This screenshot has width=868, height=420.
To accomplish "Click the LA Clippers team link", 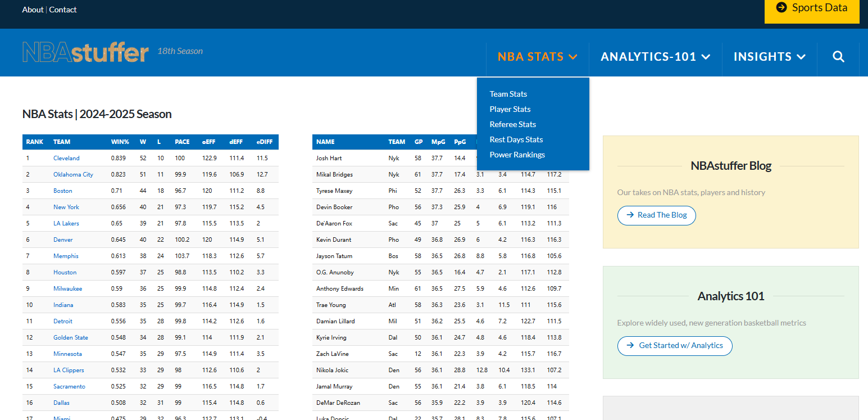I will point(69,371).
